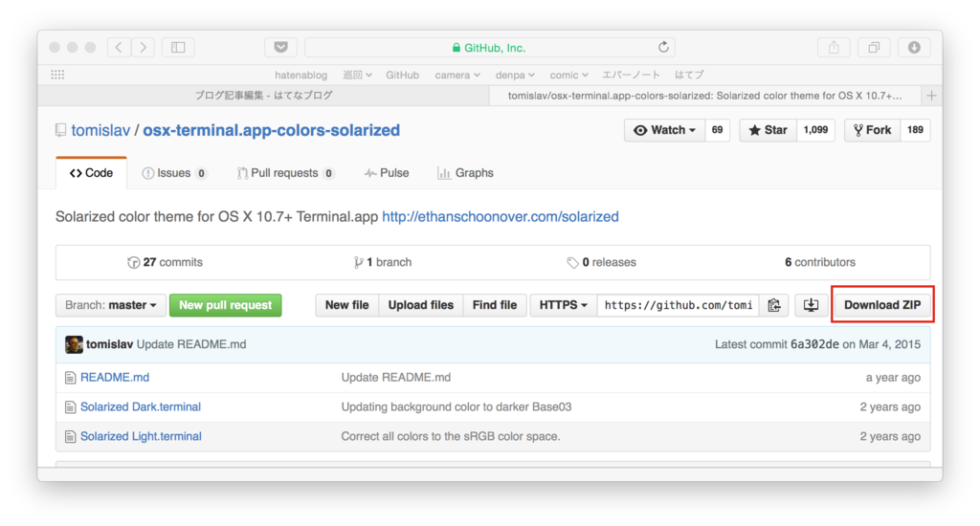Click README.md file icon
This screenshot has width=980, height=526.
(x=70, y=378)
